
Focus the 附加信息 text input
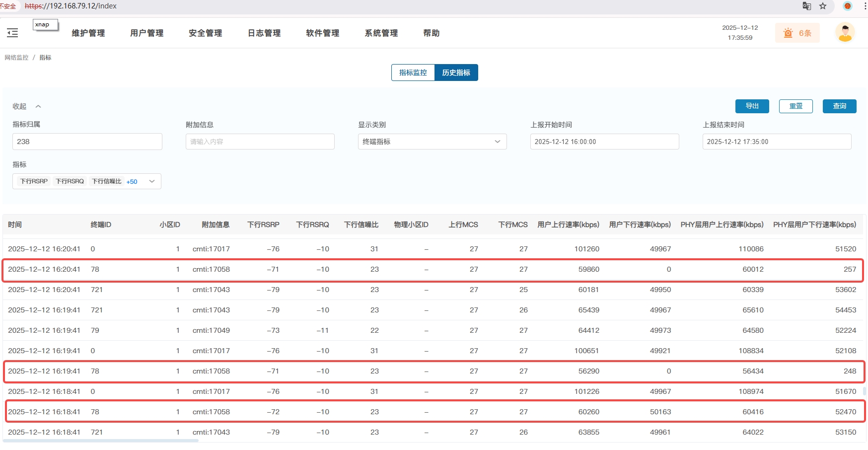260,142
